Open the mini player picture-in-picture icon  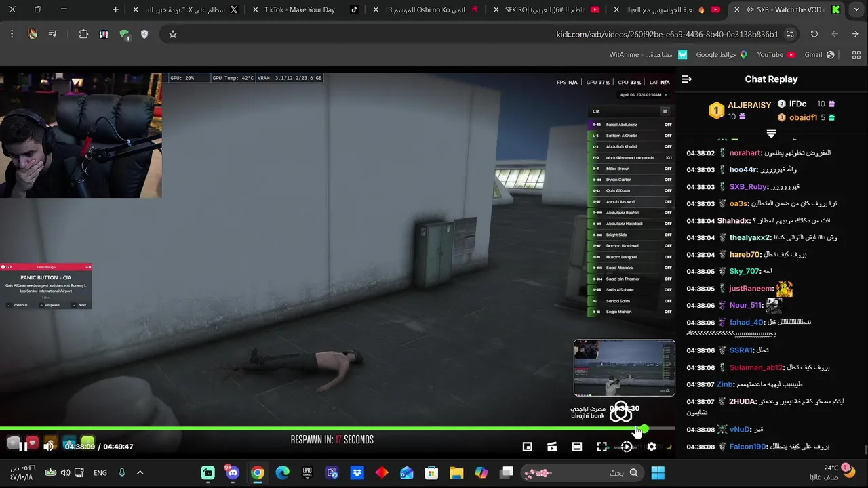[527, 447]
